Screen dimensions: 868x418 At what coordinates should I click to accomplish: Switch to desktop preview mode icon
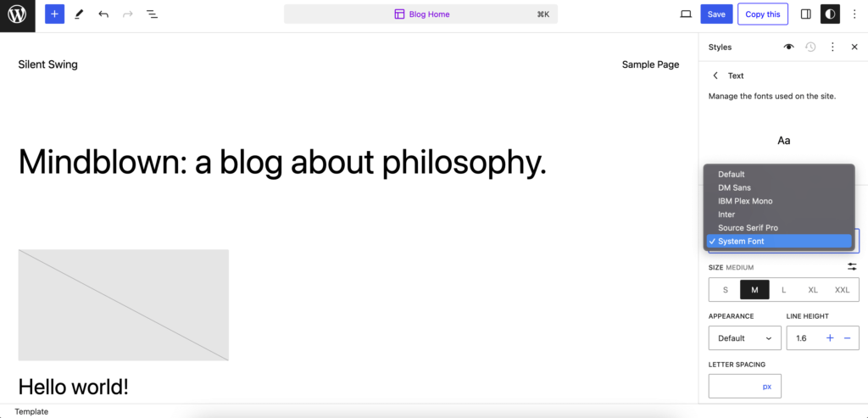[686, 14]
